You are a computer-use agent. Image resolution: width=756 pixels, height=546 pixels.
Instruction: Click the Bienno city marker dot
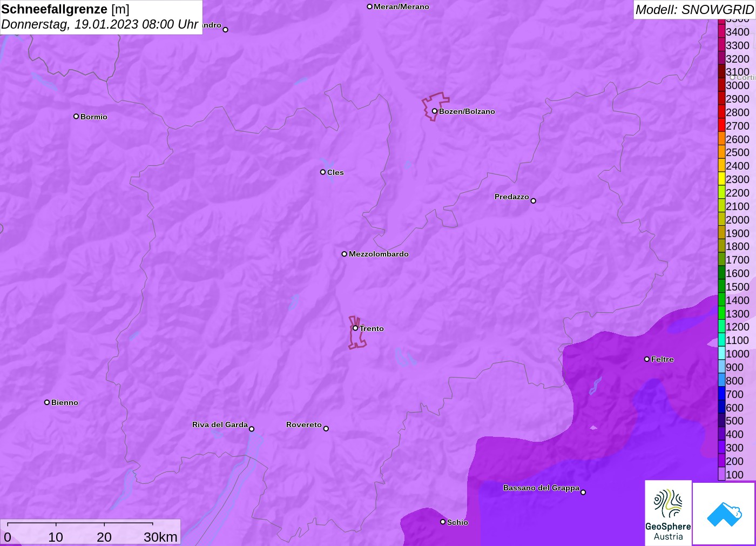point(47,402)
